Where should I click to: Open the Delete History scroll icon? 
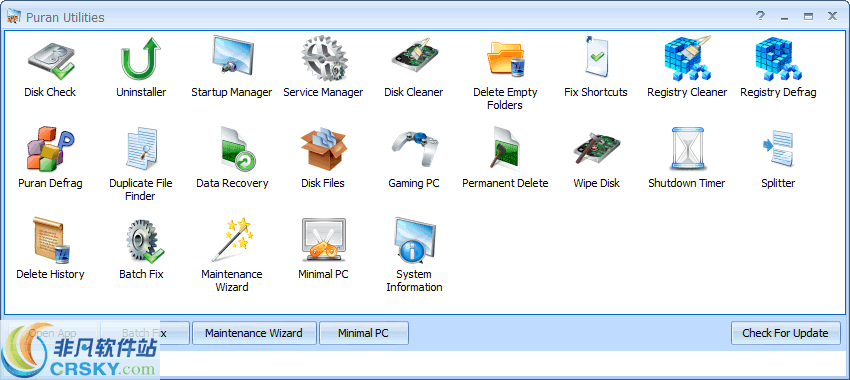click(50, 240)
